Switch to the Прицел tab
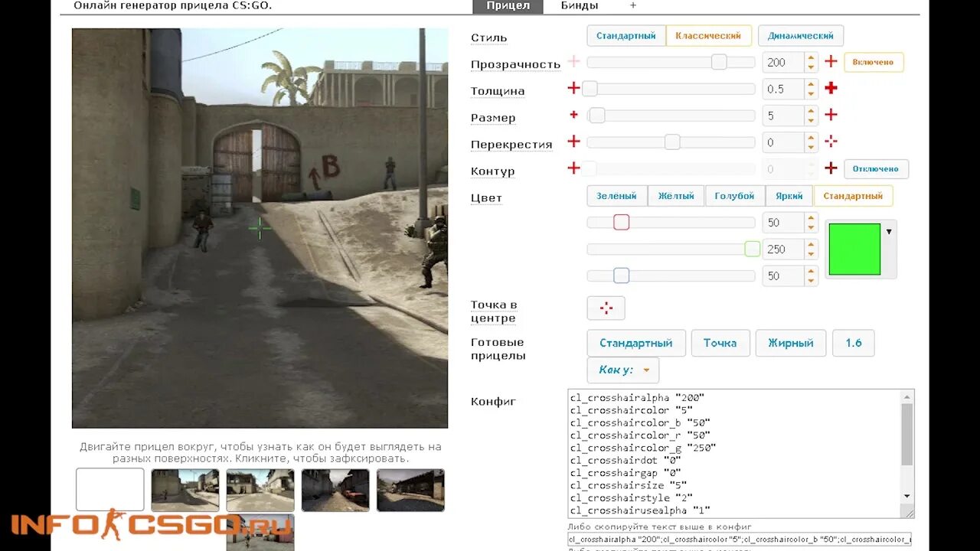Screen dimensions: 980x551 pyautogui.click(x=508, y=6)
